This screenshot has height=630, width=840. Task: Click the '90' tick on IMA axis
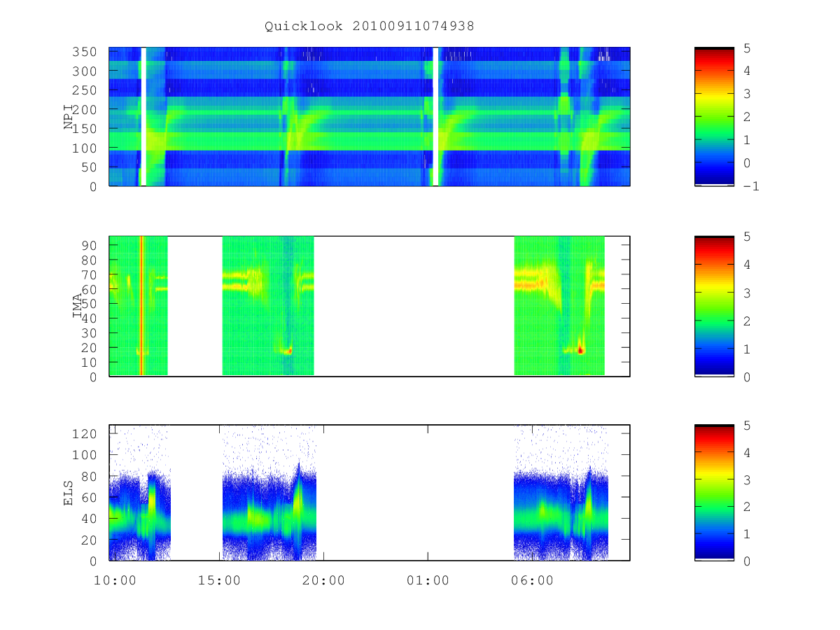(88, 245)
